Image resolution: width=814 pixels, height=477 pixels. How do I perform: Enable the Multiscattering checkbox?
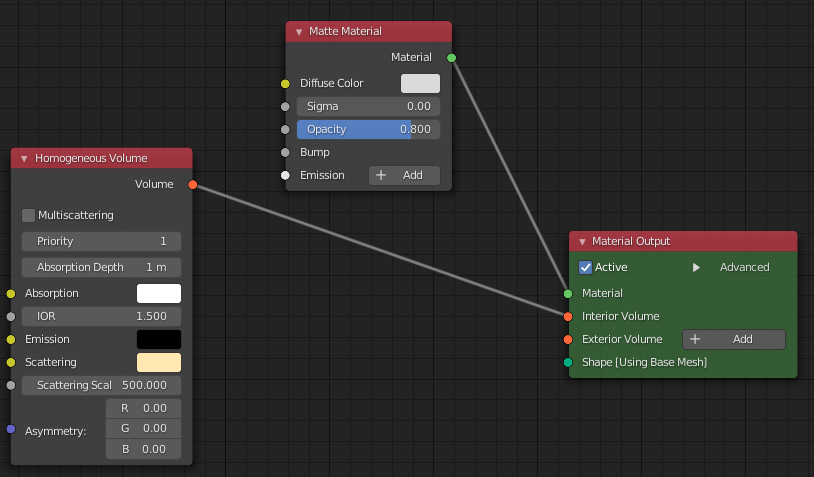click(x=29, y=215)
